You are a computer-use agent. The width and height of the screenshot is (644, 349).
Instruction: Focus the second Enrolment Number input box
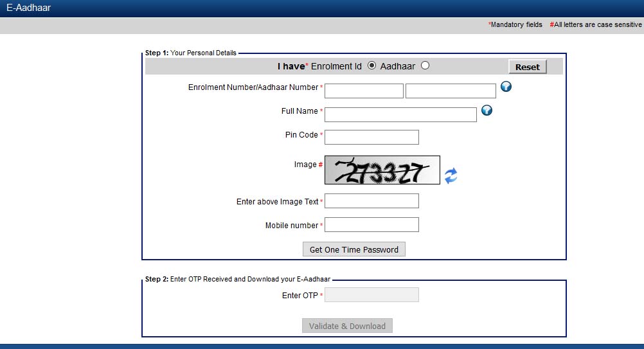[451, 91]
